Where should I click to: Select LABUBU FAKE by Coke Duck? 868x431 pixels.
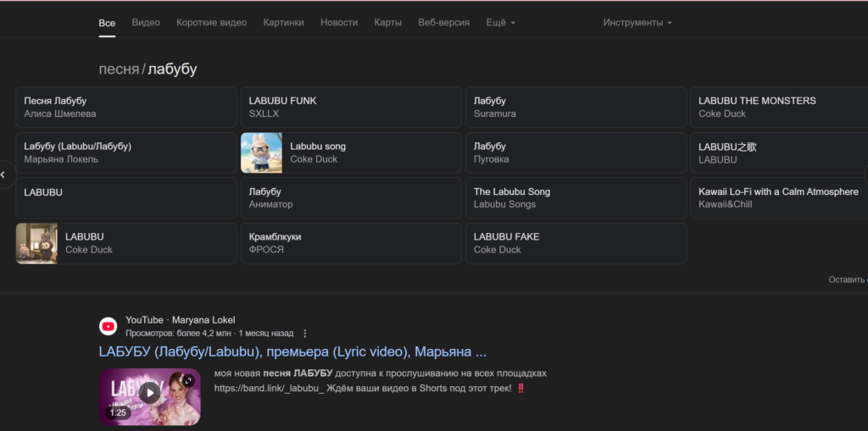click(576, 243)
